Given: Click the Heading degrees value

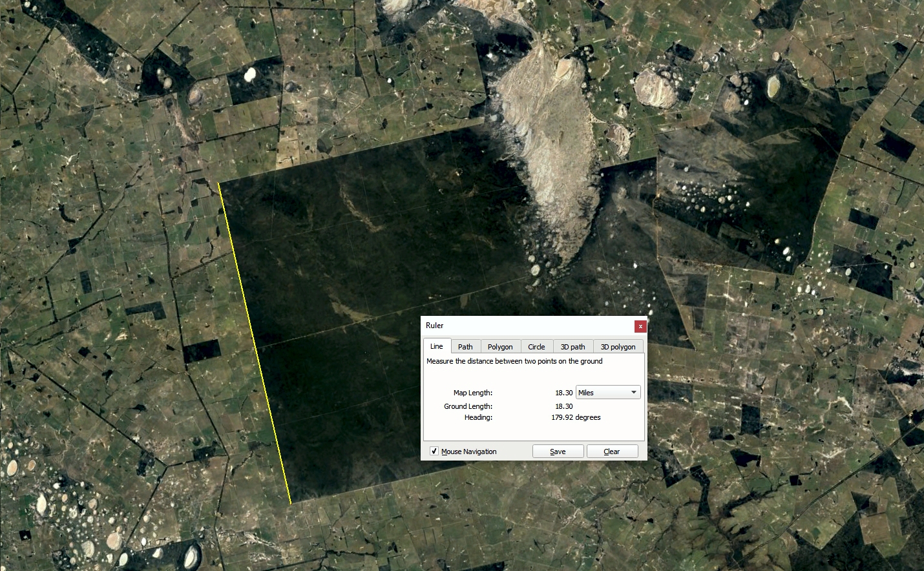Looking at the screenshot, I should click(576, 417).
